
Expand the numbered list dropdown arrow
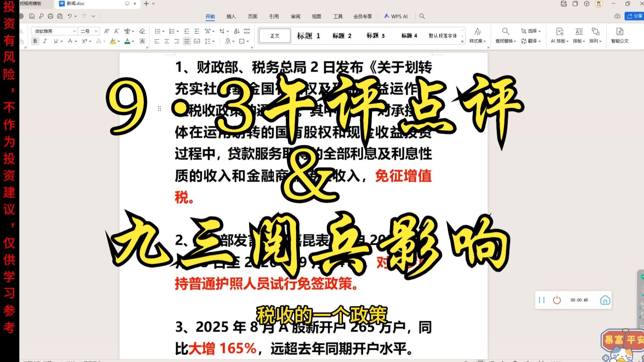pyautogui.click(x=178, y=31)
